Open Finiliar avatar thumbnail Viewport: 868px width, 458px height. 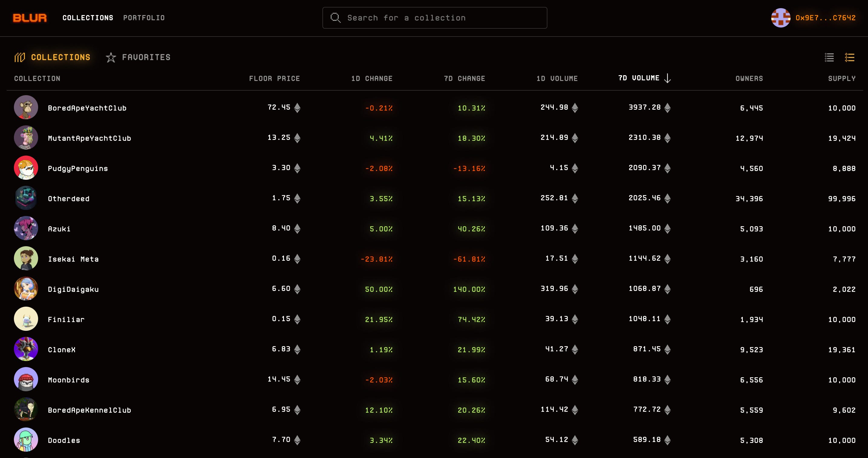pyautogui.click(x=26, y=319)
